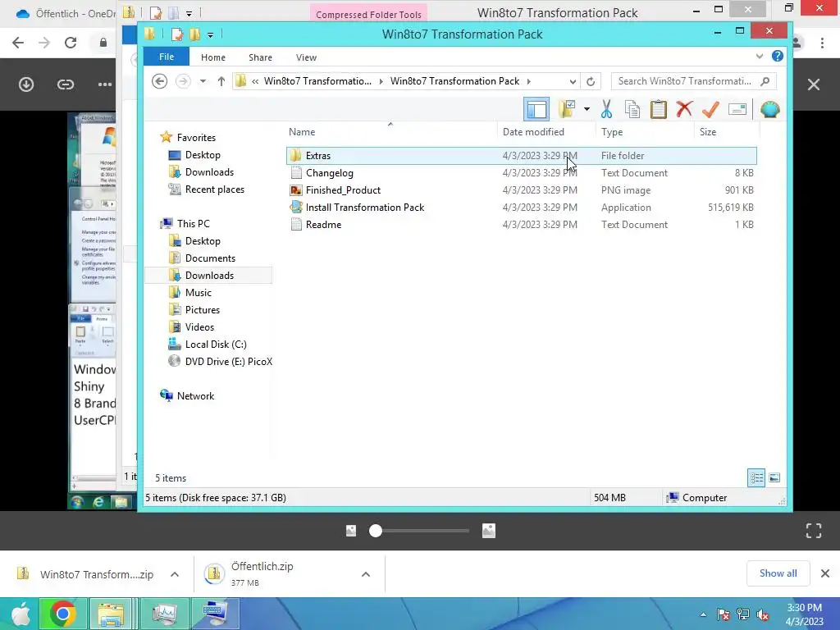Screen dimensions: 840x630
Task: Expand the ribbon chevron
Action: 759,56
